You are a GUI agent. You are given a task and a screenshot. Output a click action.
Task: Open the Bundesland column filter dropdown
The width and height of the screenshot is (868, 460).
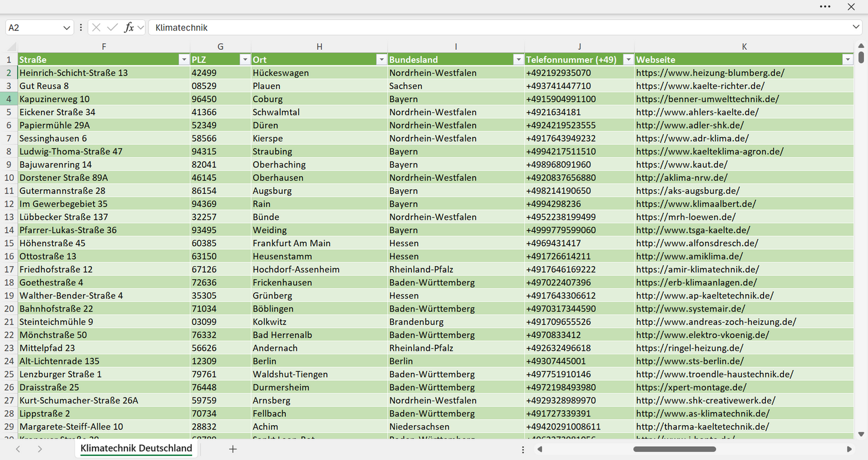coord(518,59)
